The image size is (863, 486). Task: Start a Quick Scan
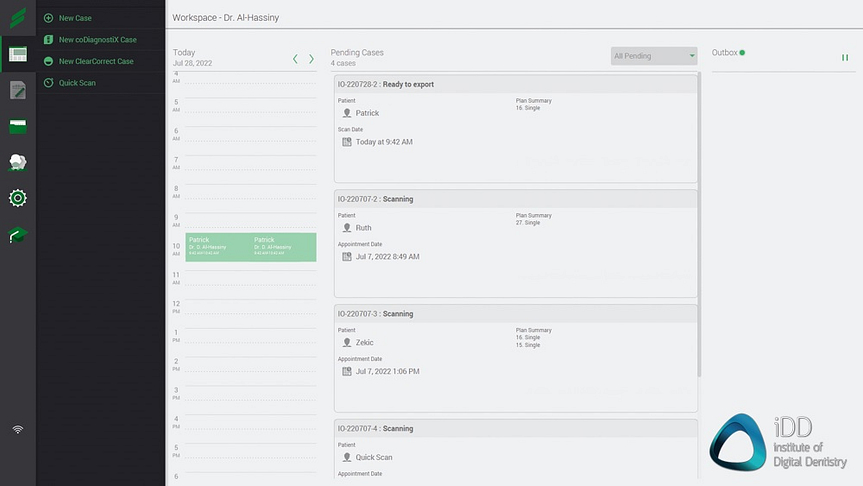(77, 83)
